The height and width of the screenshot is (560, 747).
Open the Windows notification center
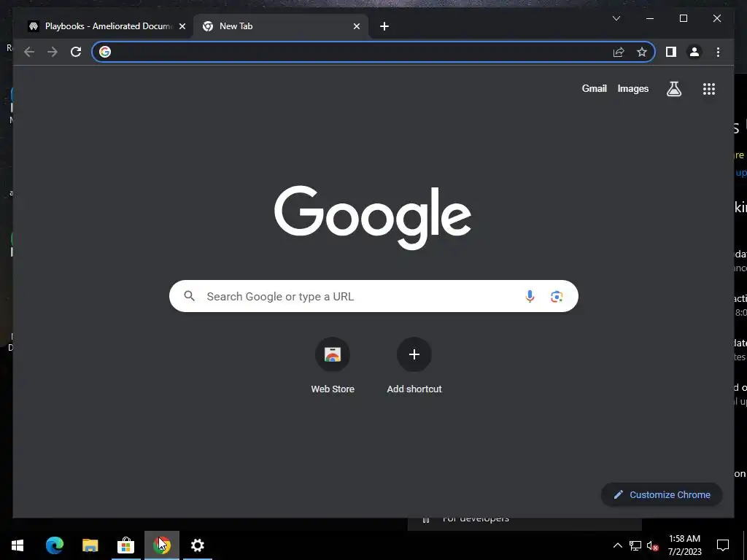[723, 545]
